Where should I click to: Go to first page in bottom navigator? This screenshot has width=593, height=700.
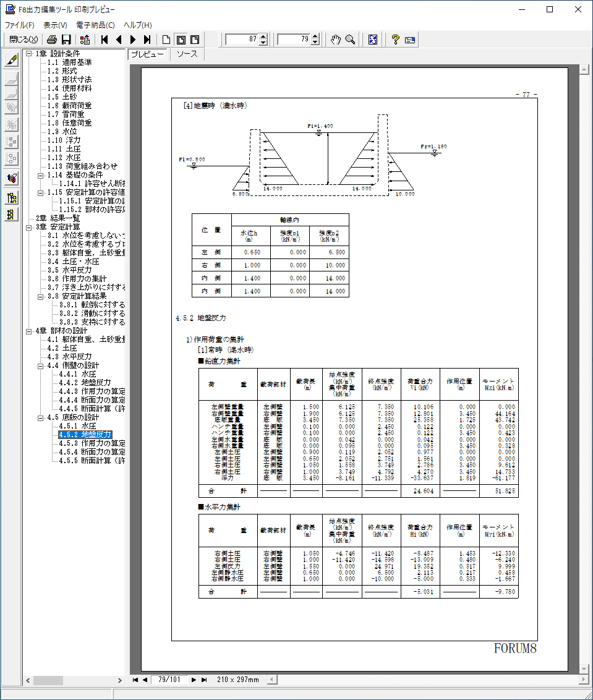(135, 680)
